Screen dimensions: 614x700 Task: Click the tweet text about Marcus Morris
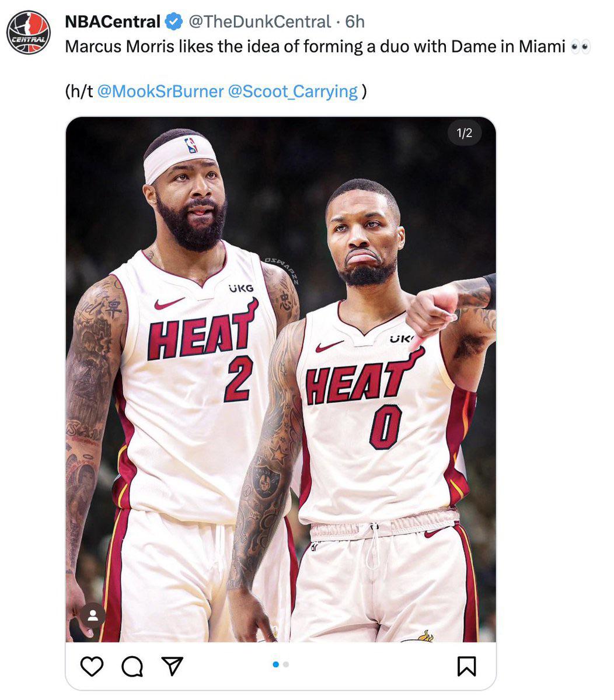click(315, 46)
